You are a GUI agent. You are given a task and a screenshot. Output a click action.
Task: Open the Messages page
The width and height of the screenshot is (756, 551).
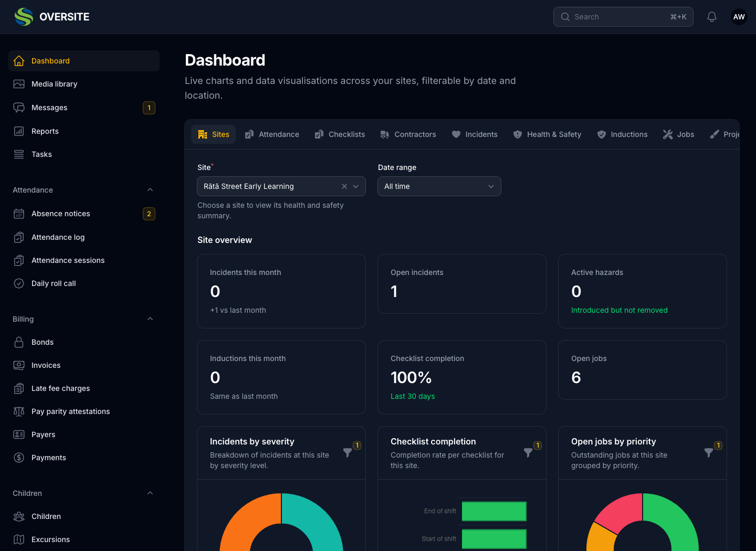point(84,108)
